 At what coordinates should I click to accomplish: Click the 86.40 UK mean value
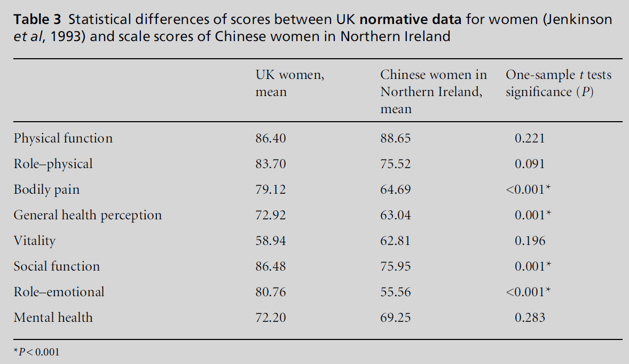[x=271, y=138]
